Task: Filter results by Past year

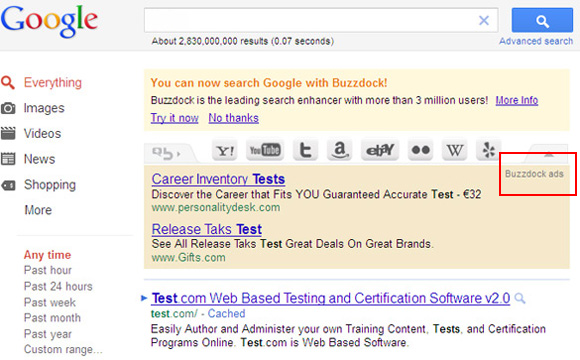Action: pos(48,334)
